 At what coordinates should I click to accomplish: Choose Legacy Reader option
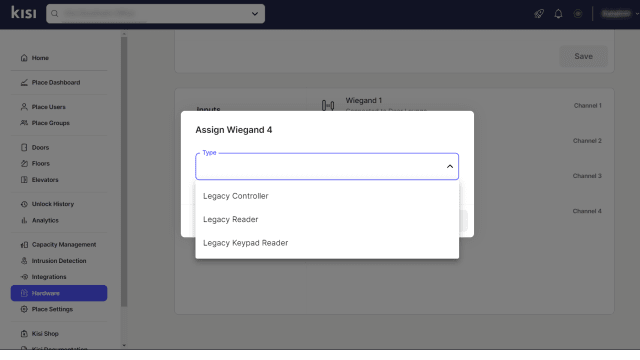[x=327, y=220]
